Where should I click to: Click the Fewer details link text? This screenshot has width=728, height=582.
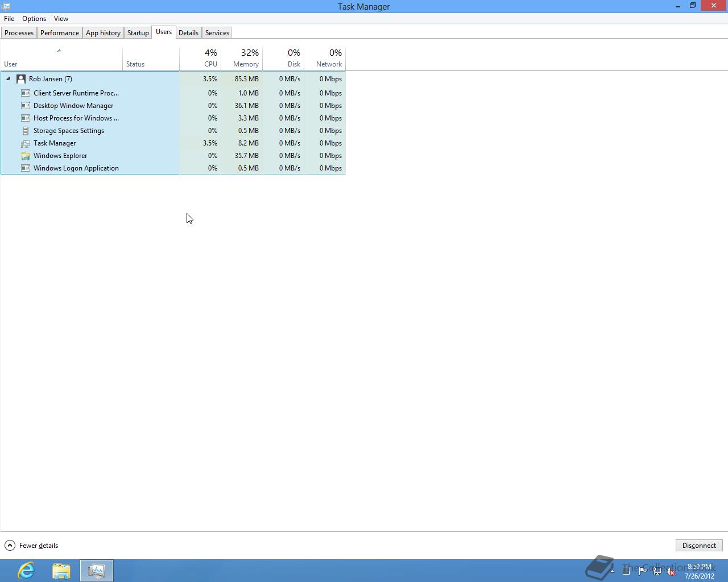pos(39,546)
